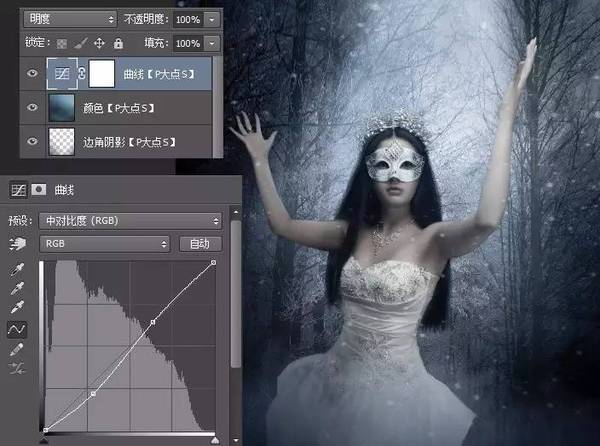This screenshot has width=600, height=446.
Task: Toggle lock image pixels brush icon
Action: [81, 43]
